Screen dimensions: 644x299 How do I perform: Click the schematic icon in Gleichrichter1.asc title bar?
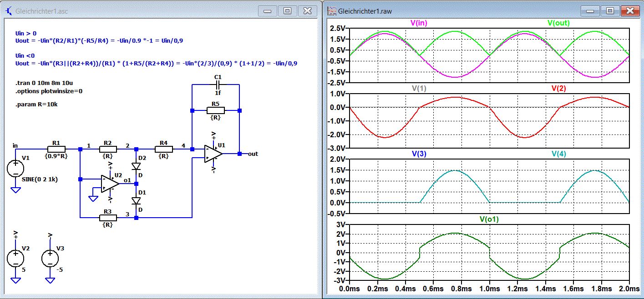coord(9,10)
